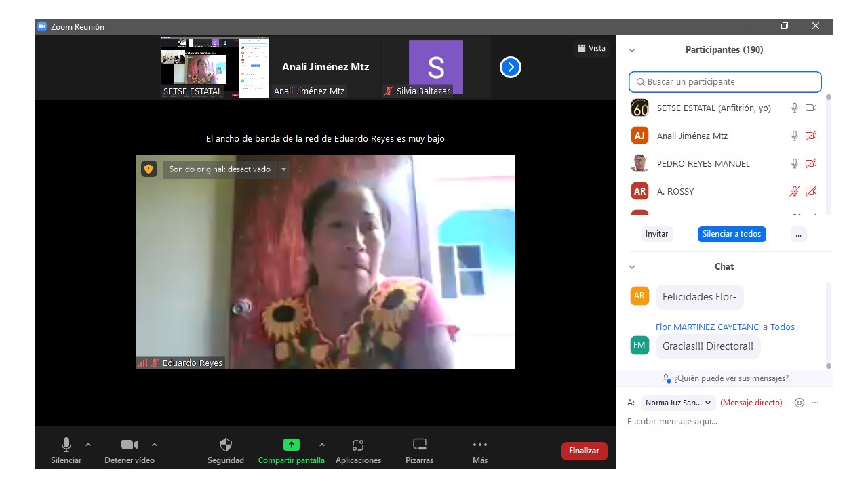The width and height of the screenshot is (868, 488).
Task: Click the Invitar button
Action: pyautogui.click(x=656, y=234)
